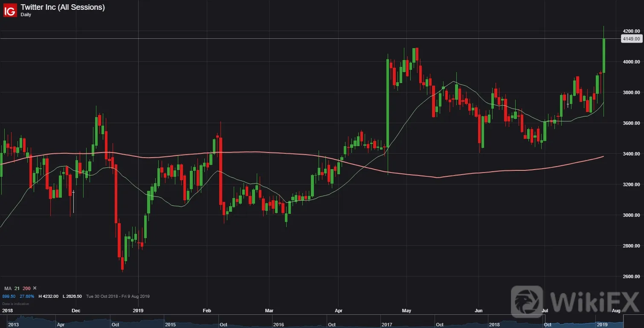
Task: Click the May label on the time axis
Action: pyautogui.click(x=406, y=311)
